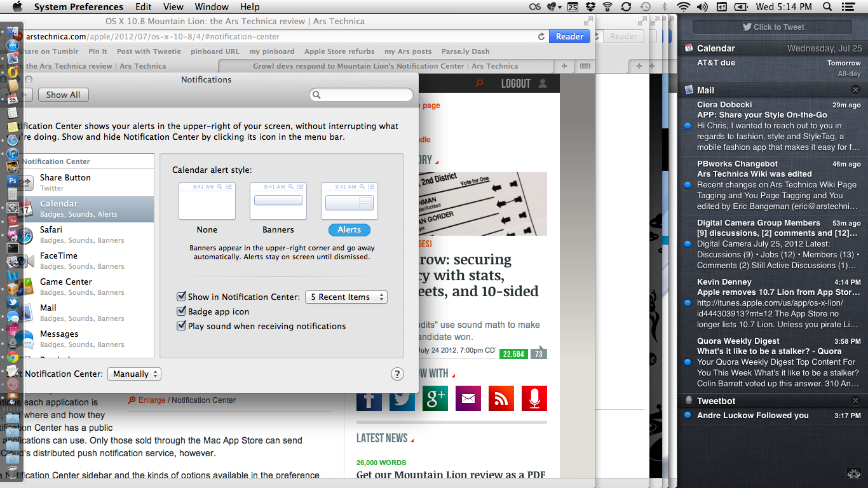This screenshot has height=488, width=868.
Task: Open the Apple menu
Action: (x=17, y=7)
